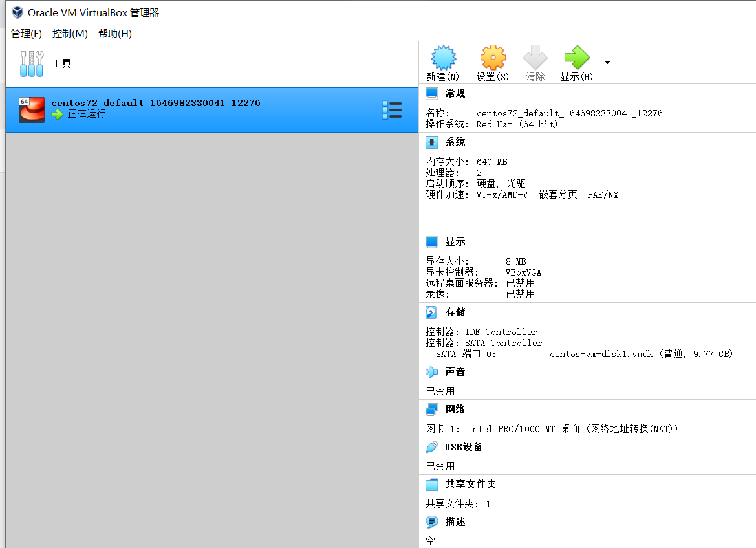Open the VM's list menu button
This screenshot has height=548, width=756.
click(x=392, y=109)
